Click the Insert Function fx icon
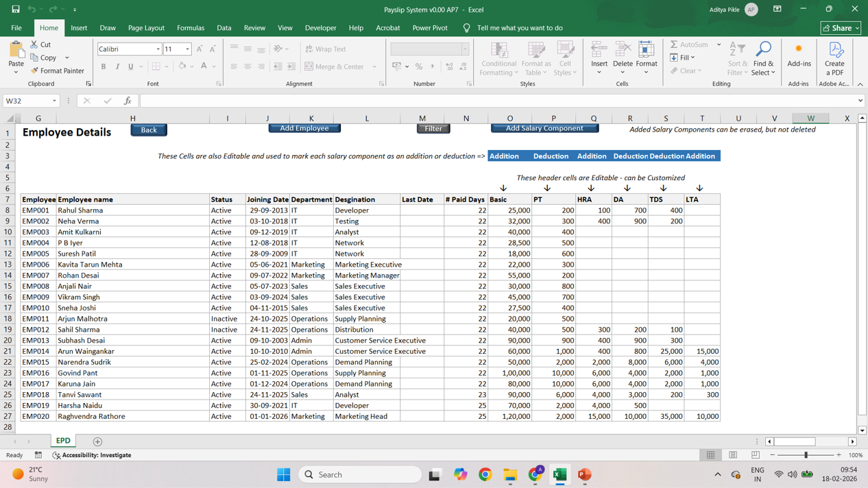 pos(128,101)
